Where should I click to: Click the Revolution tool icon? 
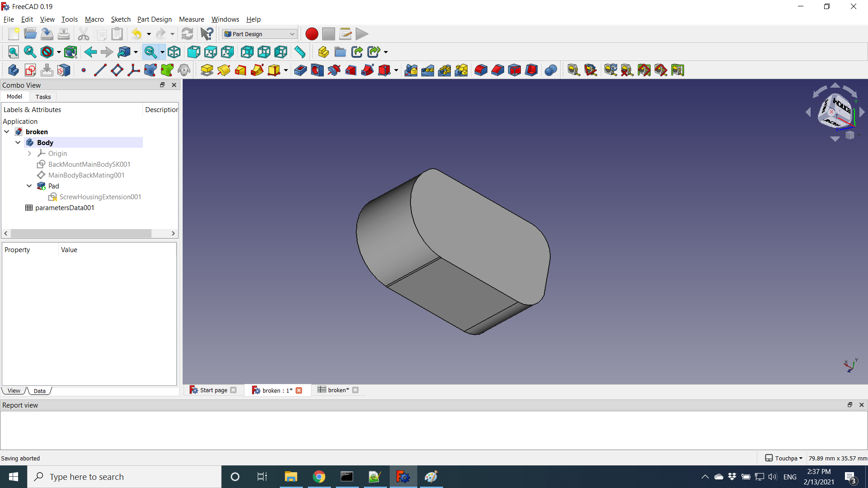(x=223, y=70)
